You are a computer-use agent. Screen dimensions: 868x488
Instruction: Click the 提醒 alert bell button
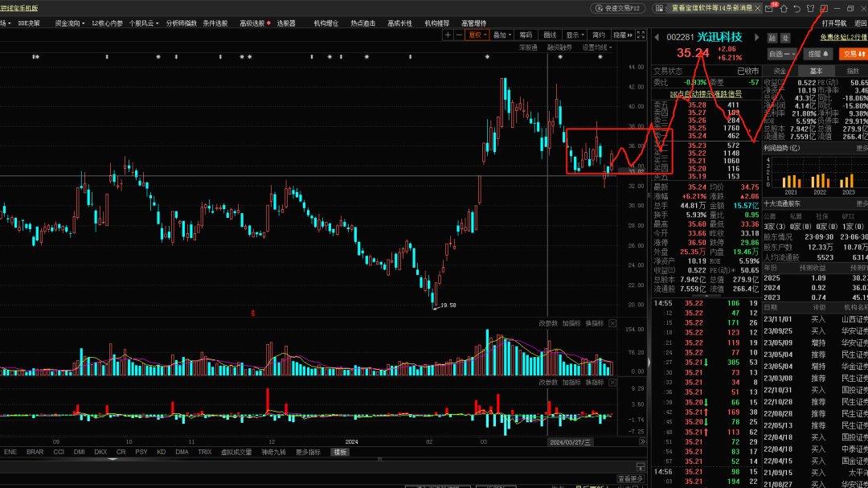point(817,54)
